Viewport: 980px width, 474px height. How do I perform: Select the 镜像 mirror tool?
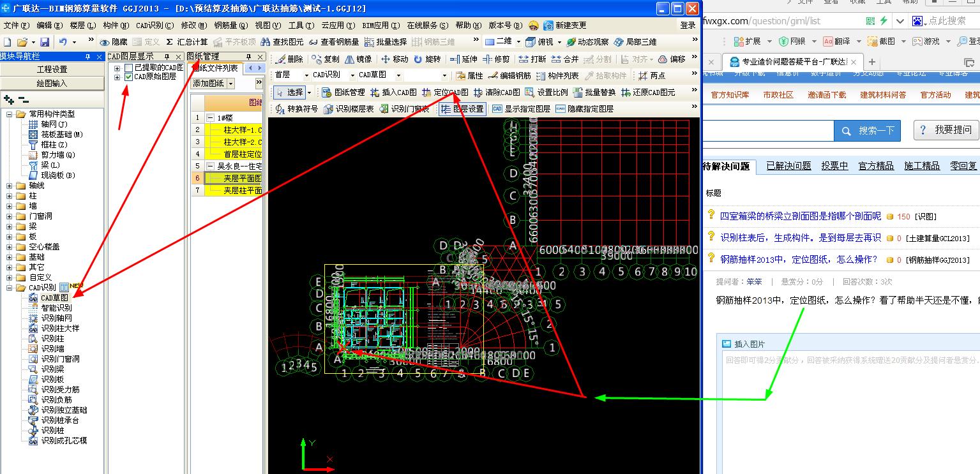tap(358, 59)
